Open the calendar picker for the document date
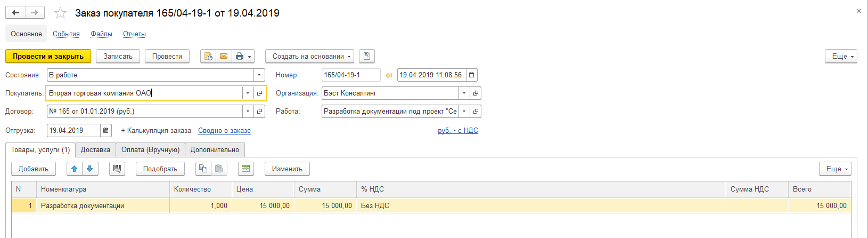Screen dimensions: 868x238 [x=471, y=75]
